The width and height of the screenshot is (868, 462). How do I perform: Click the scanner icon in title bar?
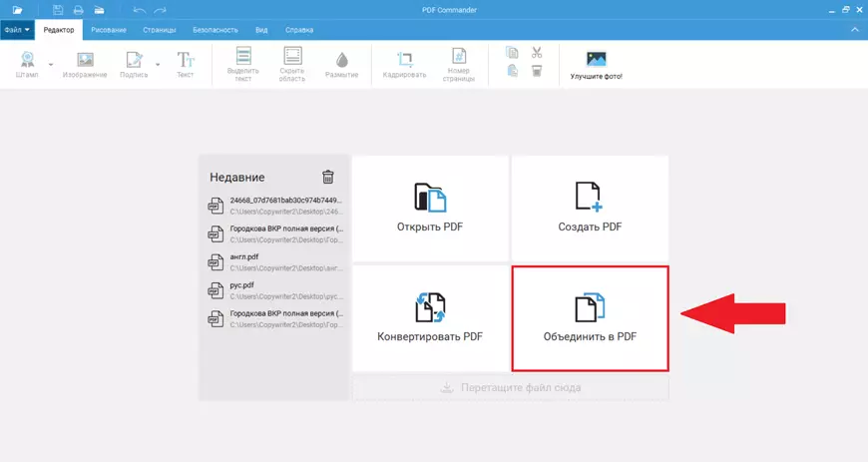99,10
